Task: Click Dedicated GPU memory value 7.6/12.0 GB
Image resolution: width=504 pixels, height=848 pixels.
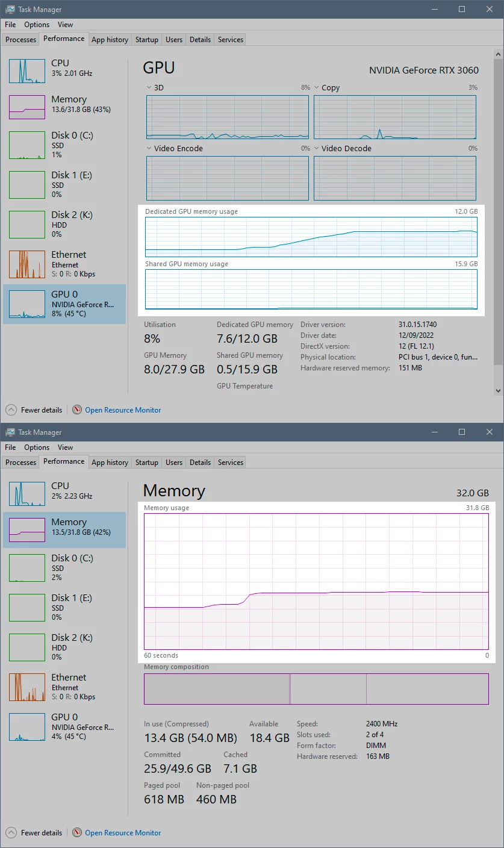Action: click(247, 338)
